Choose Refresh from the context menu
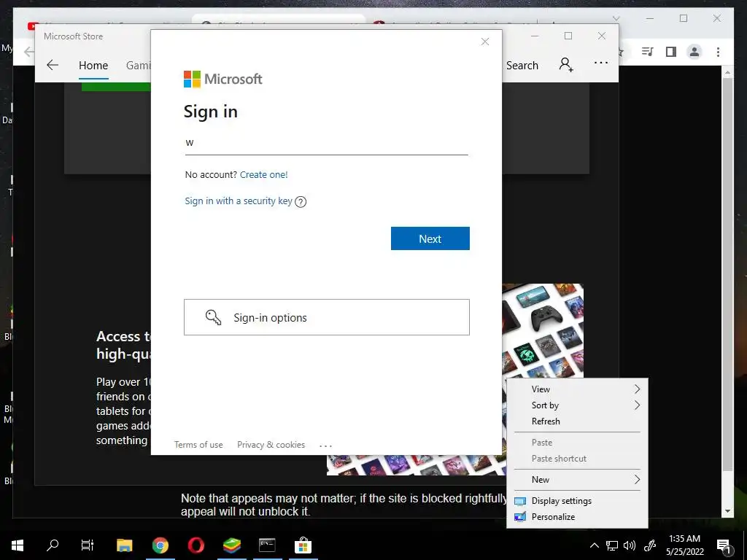 [577, 421]
